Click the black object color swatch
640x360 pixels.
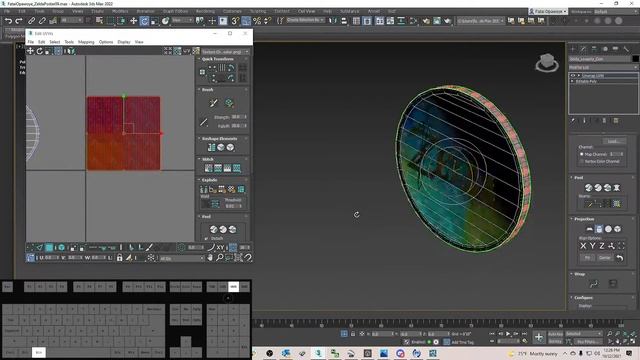click(635, 59)
